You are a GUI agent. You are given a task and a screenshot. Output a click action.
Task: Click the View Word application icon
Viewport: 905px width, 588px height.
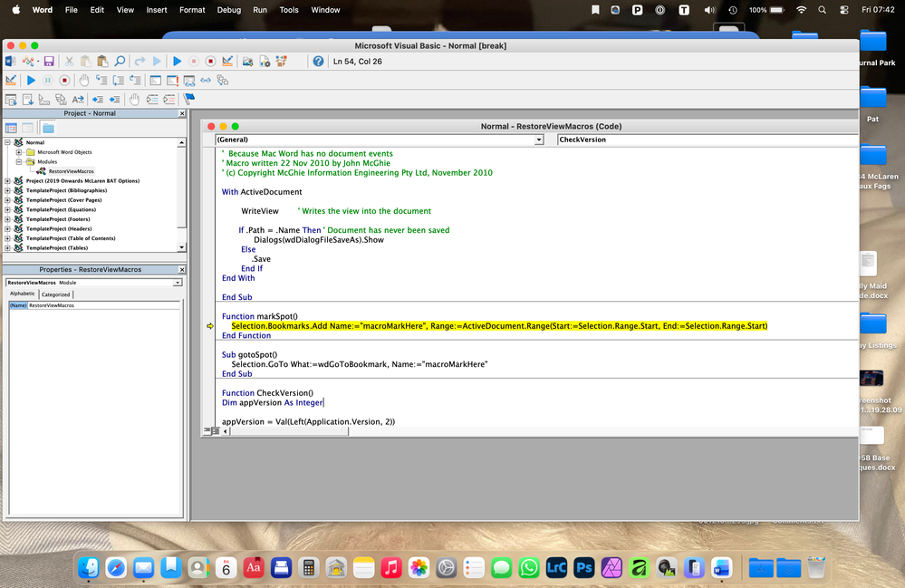[x=11, y=62]
